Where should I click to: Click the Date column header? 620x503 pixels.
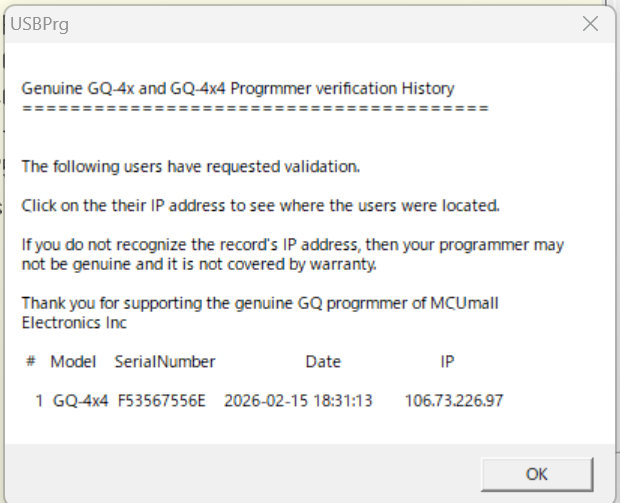click(x=323, y=361)
